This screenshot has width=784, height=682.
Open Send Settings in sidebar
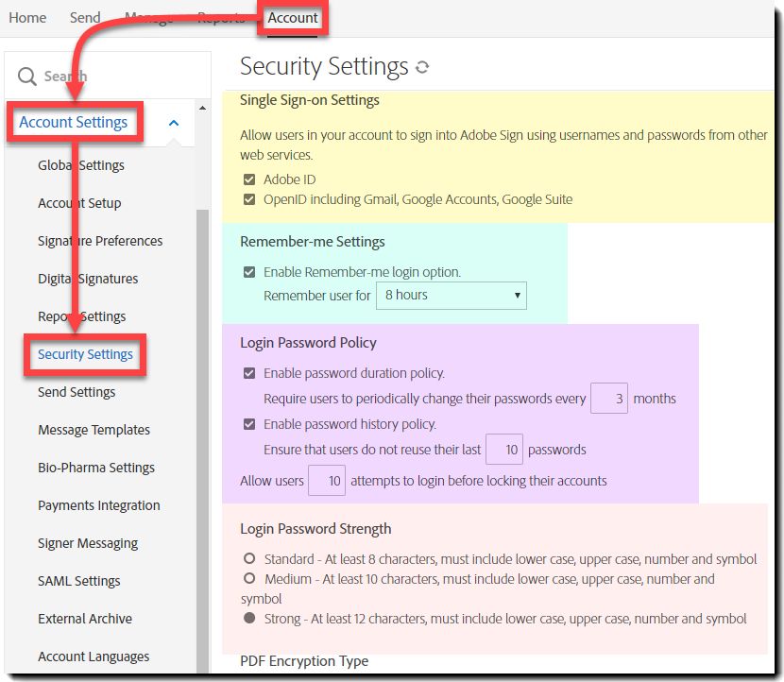(x=77, y=392)
